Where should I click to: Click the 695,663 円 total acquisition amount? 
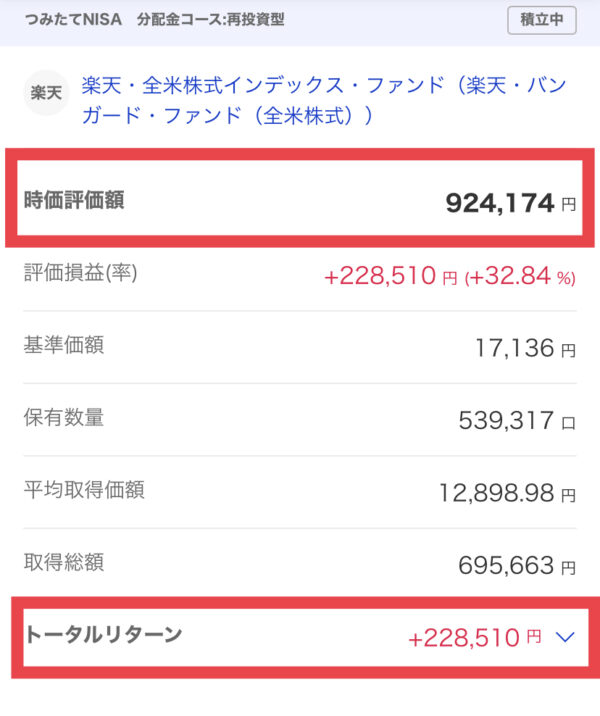pyautogui.click(x=517, y=565)
